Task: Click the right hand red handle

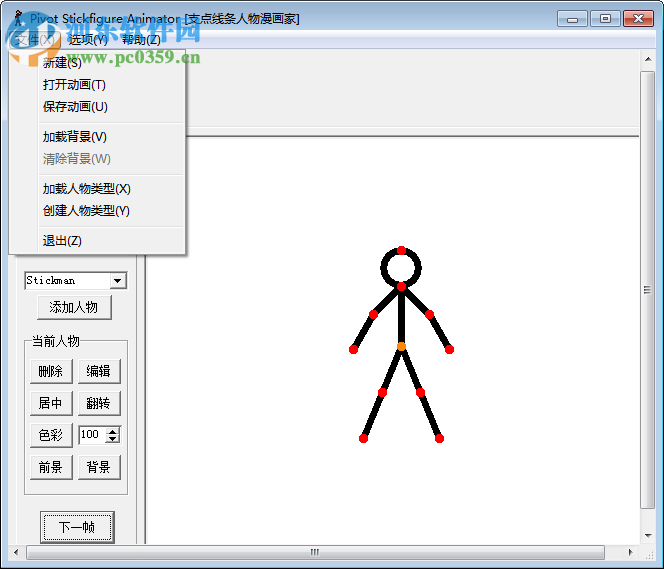Action: point(449,349)
